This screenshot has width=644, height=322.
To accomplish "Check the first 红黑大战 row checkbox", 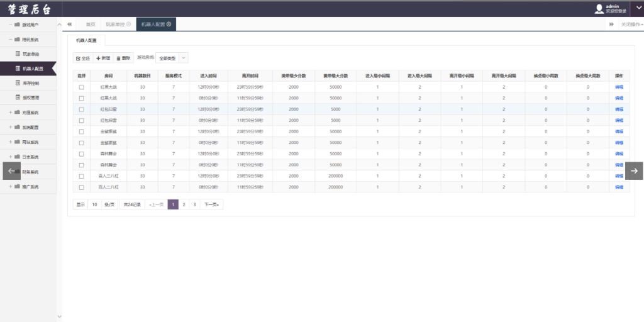I will tap(81, 87).
